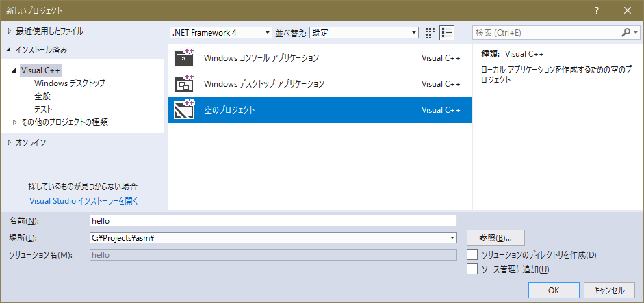Expand 最近使用したファイル section
Image resolution: width=644 pixels, height=303 pixels.
[x=10, y=31]
